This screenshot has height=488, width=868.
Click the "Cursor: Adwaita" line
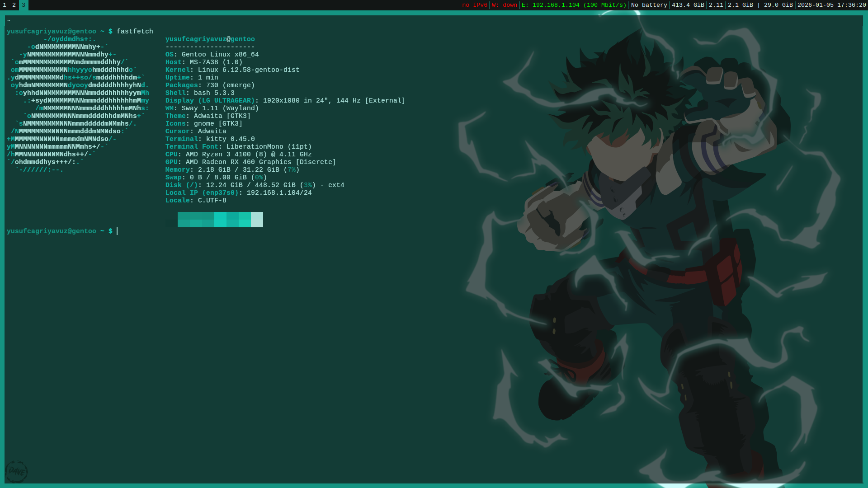coord(196,131)
